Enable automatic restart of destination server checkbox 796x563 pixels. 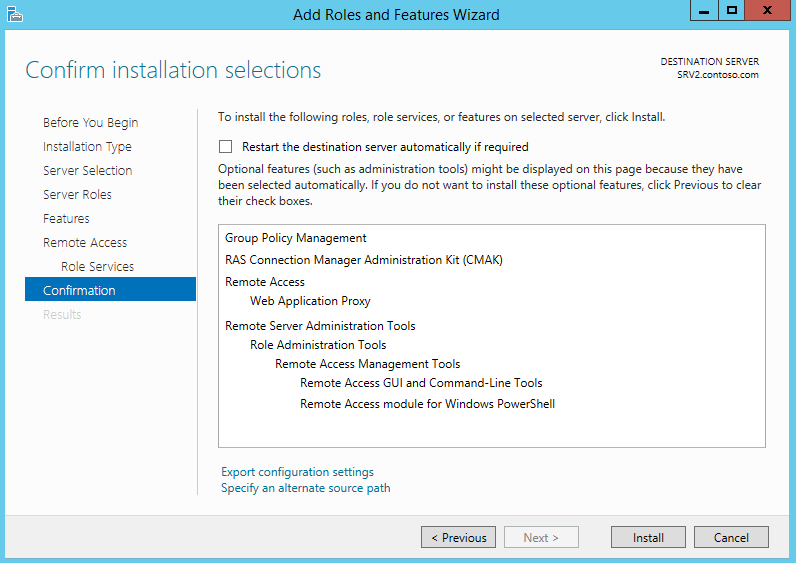pyautogui.click(x=225, y=147)
